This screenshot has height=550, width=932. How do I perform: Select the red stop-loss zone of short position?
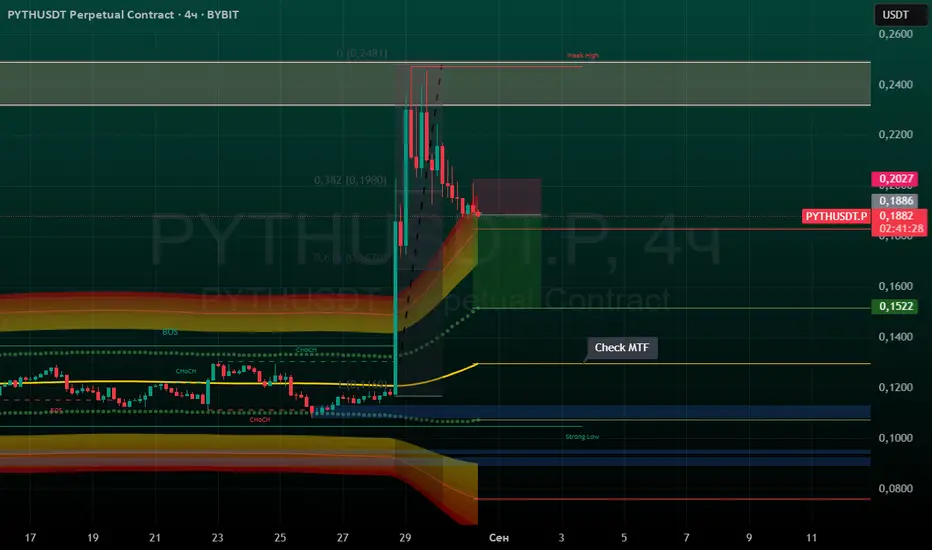tap(507, 197)
